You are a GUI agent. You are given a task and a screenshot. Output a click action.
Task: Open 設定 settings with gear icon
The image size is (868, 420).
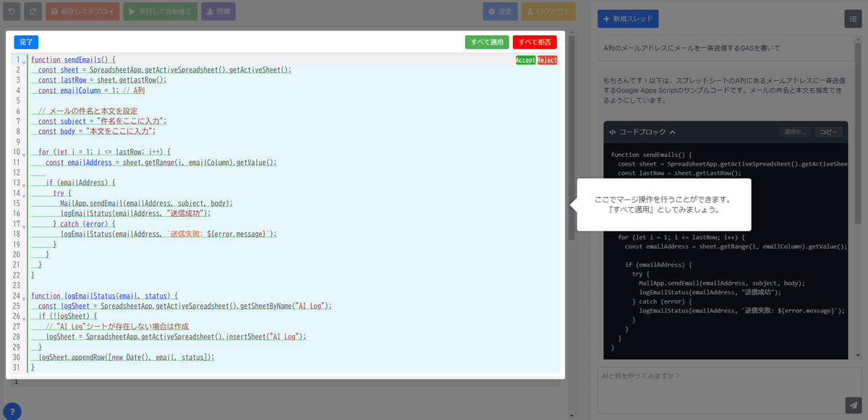[500, 12]
